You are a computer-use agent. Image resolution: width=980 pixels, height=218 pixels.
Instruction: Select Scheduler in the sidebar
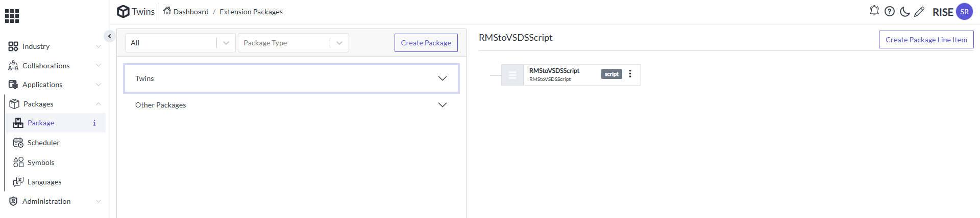tap(43, 143)
